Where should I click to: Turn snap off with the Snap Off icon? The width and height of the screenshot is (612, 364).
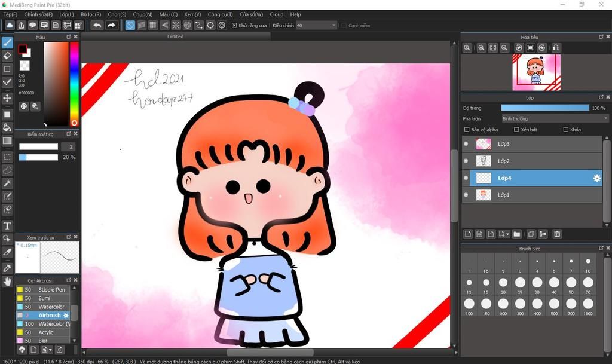[x=130, y=25]
